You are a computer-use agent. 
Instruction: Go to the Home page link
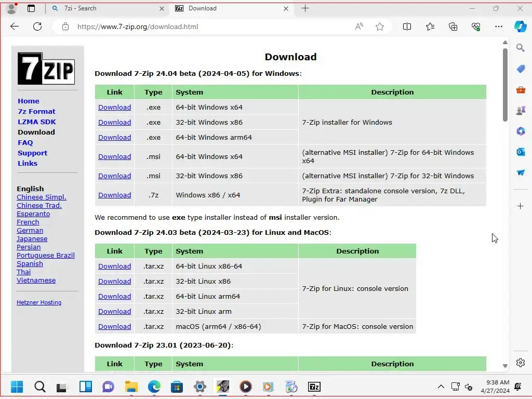(x=29, y=101)
